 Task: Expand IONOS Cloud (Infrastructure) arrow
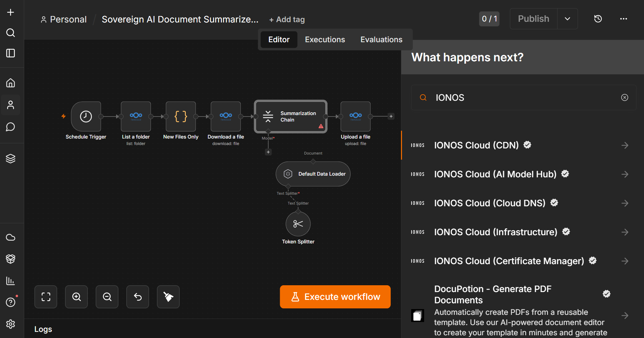(625, 232)
